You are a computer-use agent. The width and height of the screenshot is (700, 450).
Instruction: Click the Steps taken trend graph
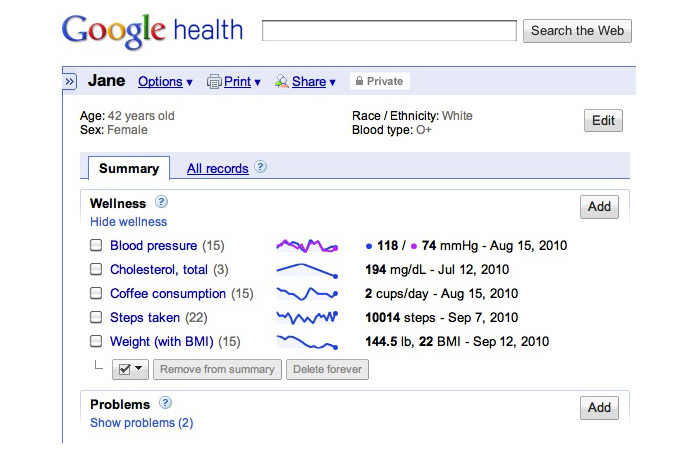(x=307, y=318)
